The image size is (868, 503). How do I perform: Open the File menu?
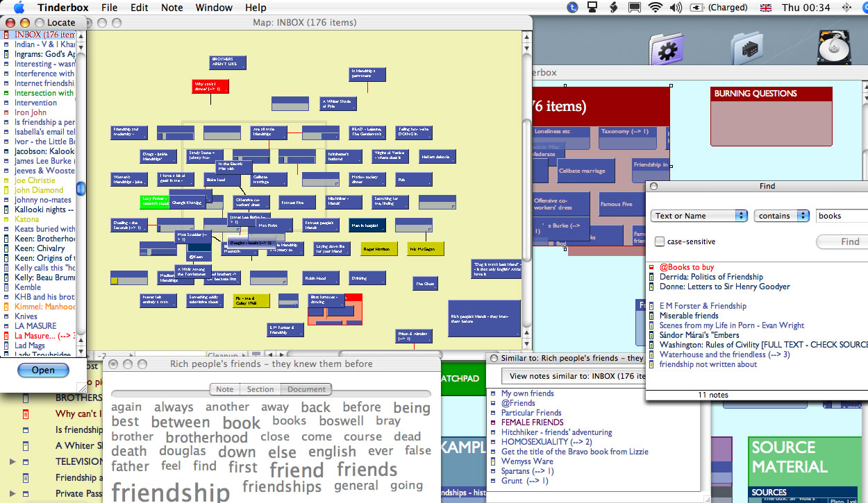109,8
